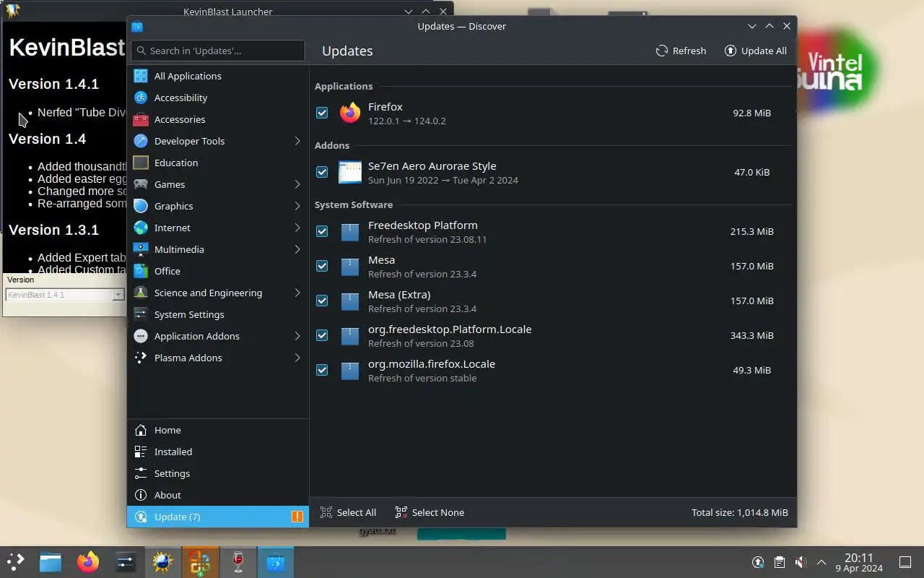Expand the Application Addons arrow
Image resolution: width=924 pixels, height=578 pixels.
(x=297, y=336)
